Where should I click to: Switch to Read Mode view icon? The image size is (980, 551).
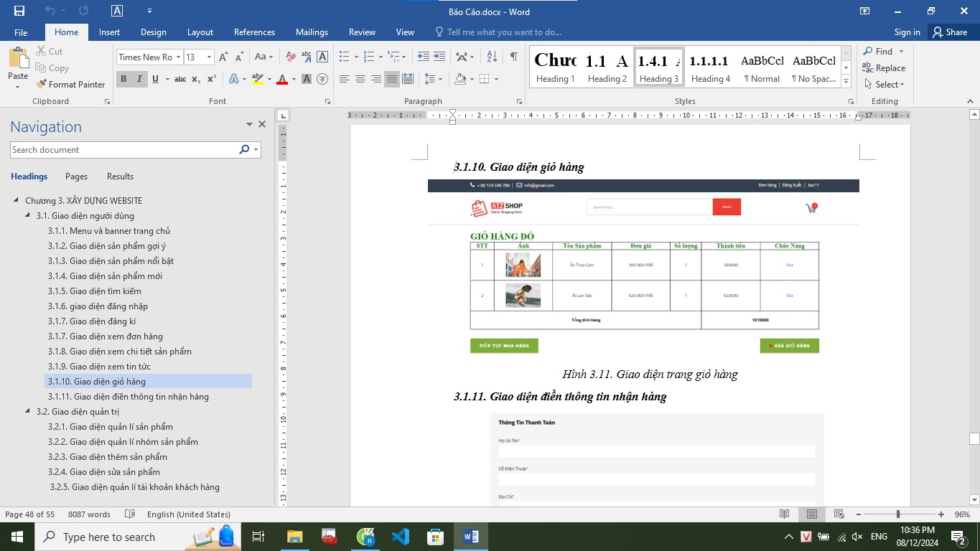click(x=785, y=514)
